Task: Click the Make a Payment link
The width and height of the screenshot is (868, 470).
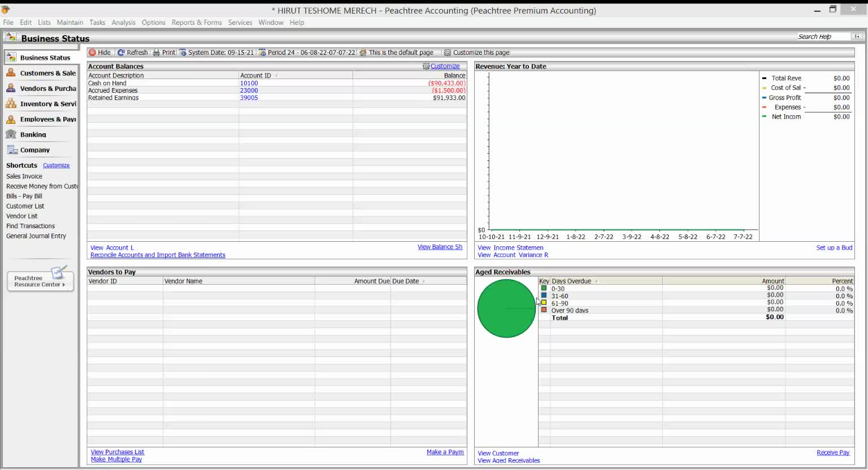Action: click(445, 452)
